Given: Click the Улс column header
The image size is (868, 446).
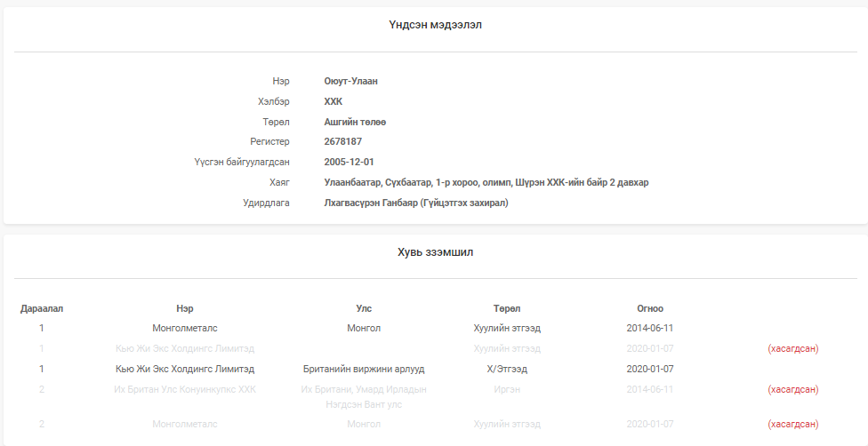Looking at the screenshot, I should click(364, 308).
